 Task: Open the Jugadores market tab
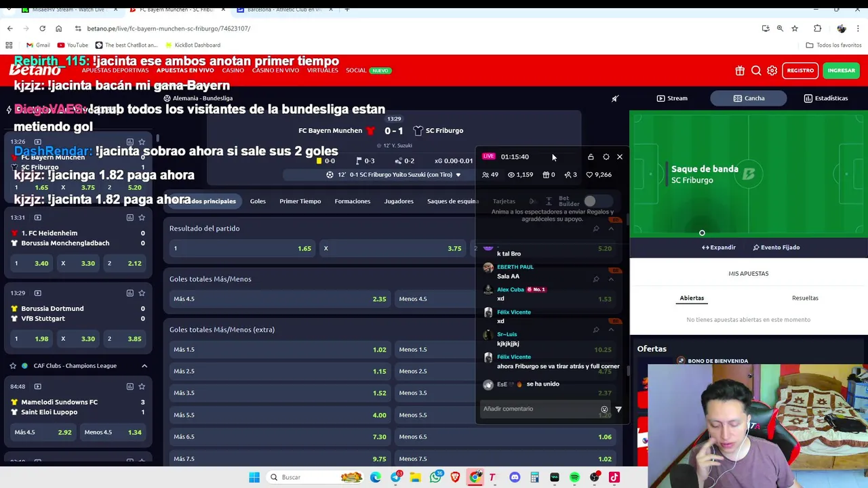(x=399, y=201)
